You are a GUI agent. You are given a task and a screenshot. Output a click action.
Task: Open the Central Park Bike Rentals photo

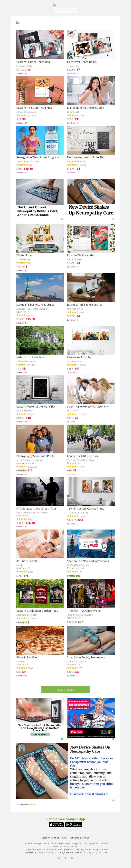[x=91, y=439]
